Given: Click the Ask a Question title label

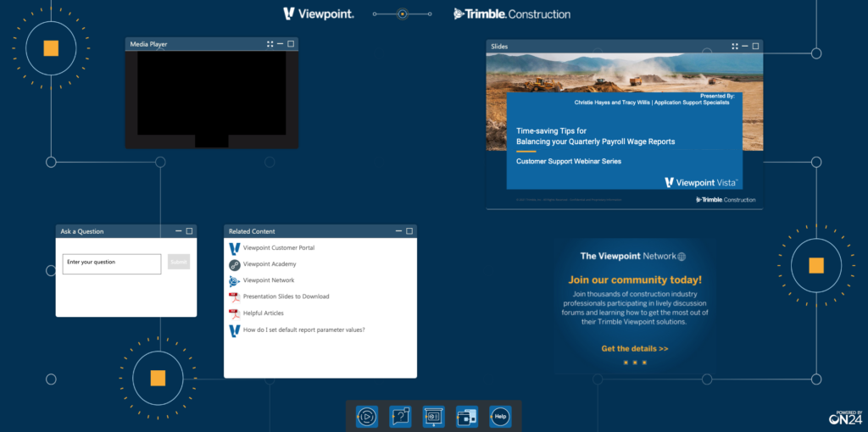Looking at the screenshot, I should point(82,231).
